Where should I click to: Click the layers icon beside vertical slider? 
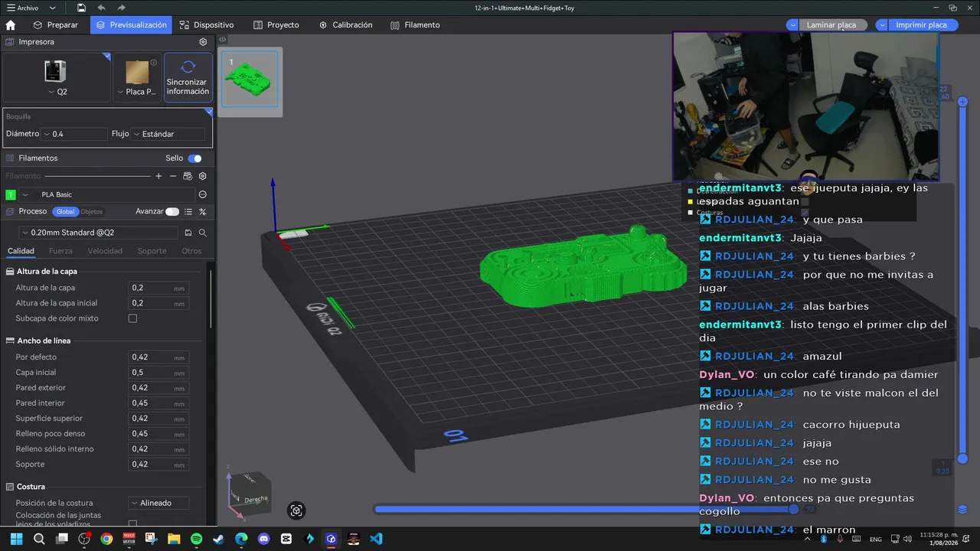pos(963,510)
